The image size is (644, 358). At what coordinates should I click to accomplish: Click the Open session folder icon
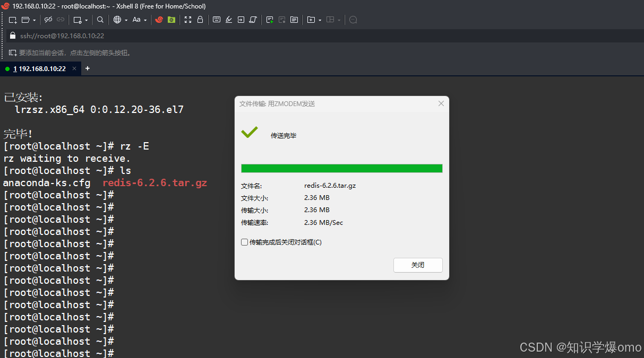point(25,20)
